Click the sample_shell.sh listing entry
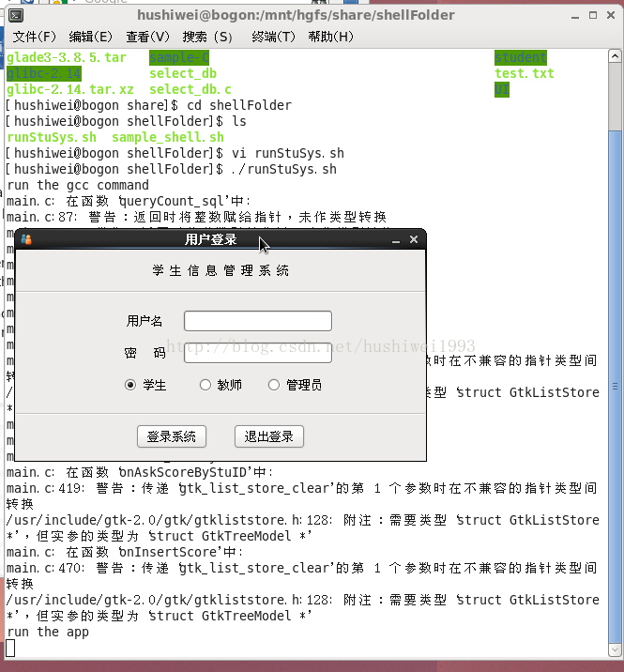 click(x=168, y=137)
